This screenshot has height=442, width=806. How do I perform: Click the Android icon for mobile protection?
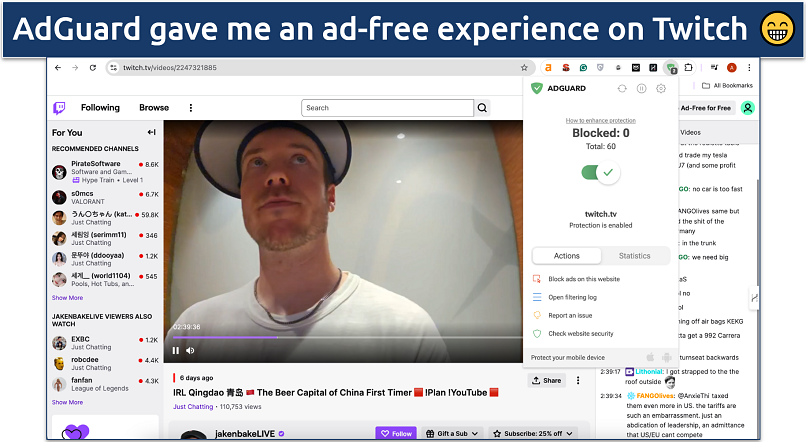667,357
